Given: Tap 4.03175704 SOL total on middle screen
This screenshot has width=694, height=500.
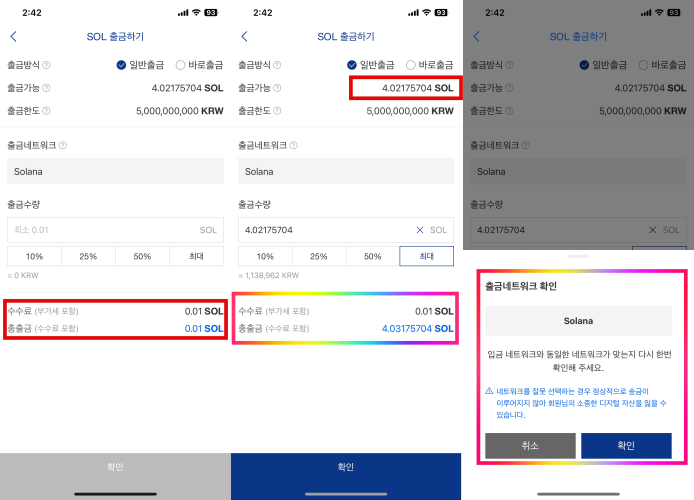Looking at the screenshot, I should [418, 329].
